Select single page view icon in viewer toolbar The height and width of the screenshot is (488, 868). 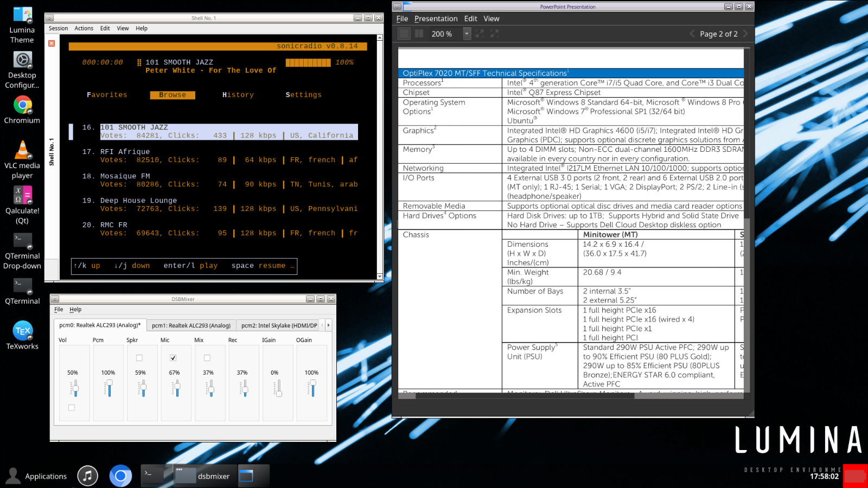pyautogui.click(x=404, y=34)
